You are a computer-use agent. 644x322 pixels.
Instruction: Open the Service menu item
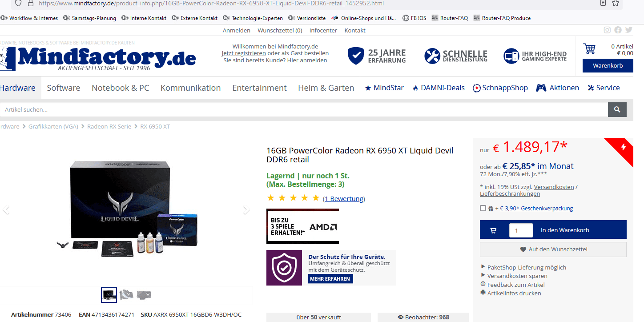[x=604, y=88]
